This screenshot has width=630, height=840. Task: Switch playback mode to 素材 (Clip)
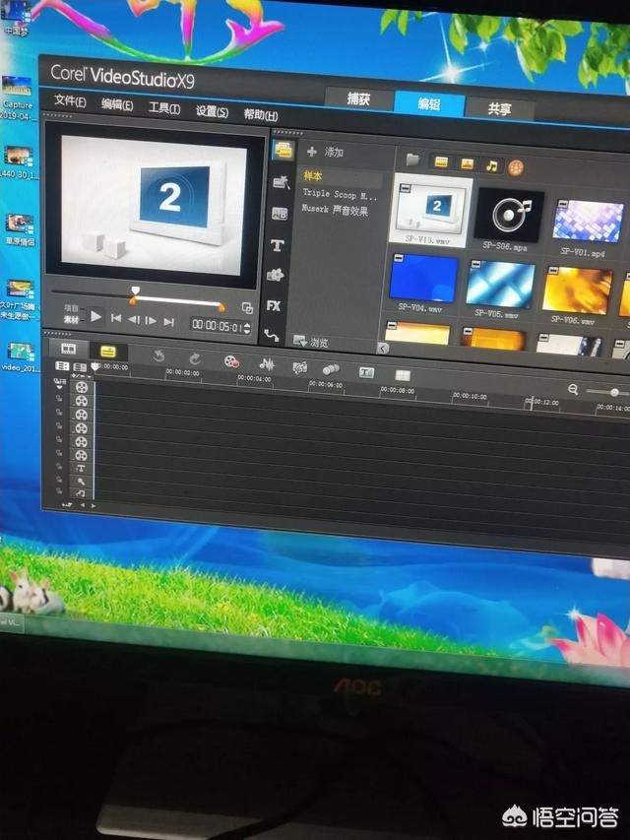(x=71, y=319)
